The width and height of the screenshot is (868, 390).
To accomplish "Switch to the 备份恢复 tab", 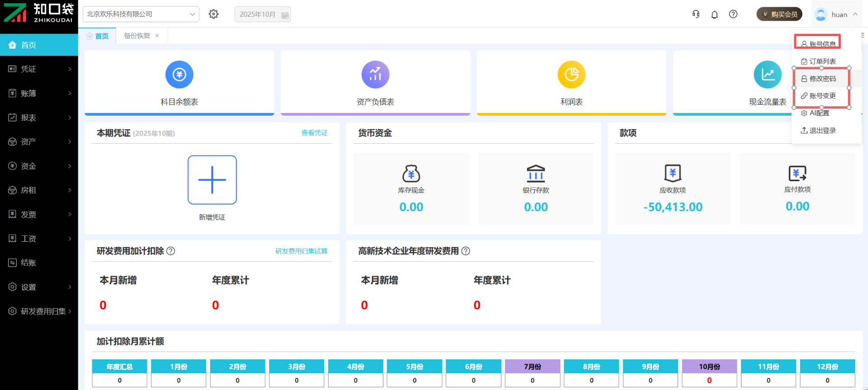I will (137, 36).
